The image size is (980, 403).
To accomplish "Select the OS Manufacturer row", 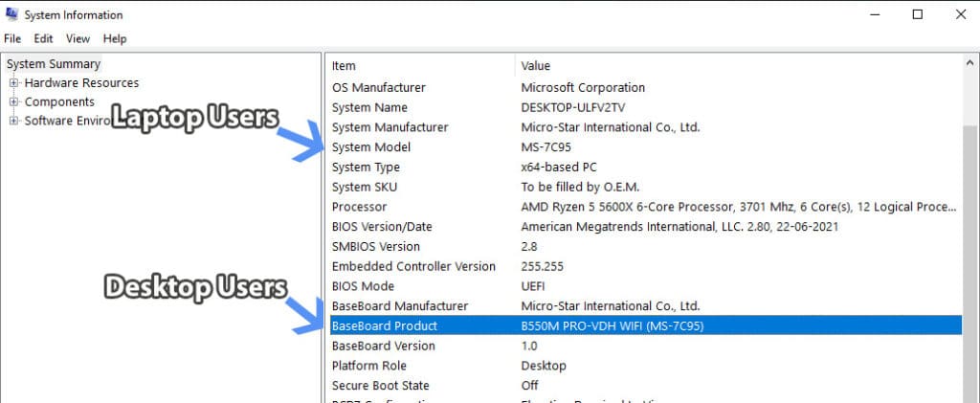I will click(645, 87).
